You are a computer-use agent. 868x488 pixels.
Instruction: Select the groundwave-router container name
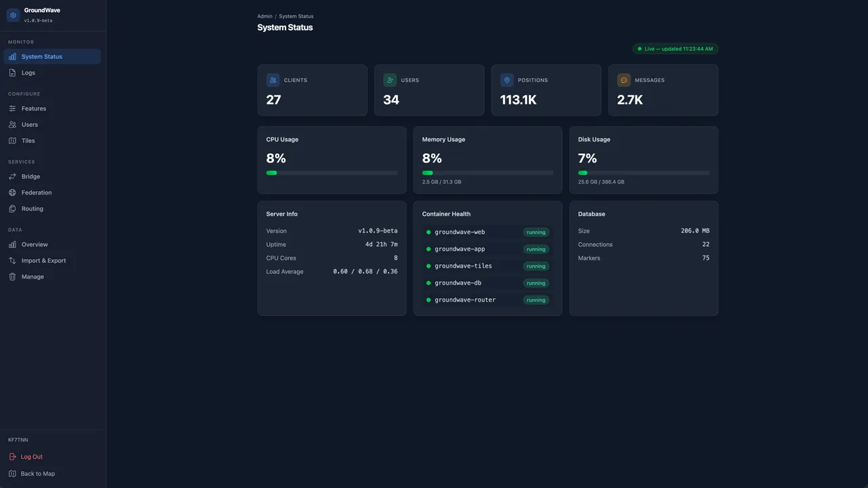[x=465, y=300]
